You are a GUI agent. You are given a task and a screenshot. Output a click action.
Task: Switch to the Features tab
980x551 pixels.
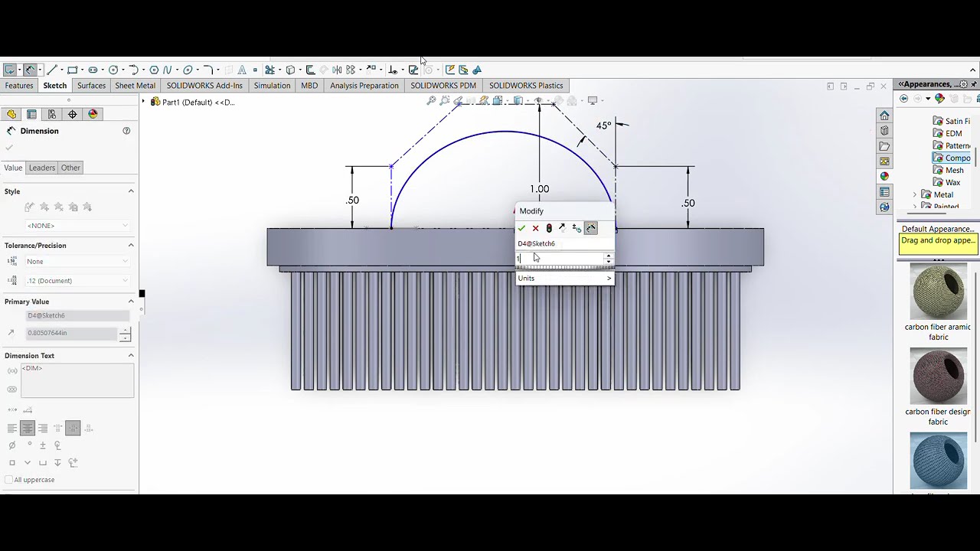19,86
